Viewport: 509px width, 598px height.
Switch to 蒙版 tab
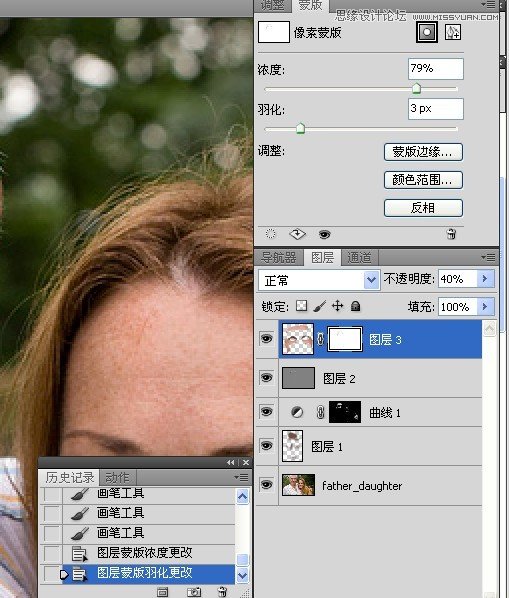pyautogui.click(x=310, y=5)
